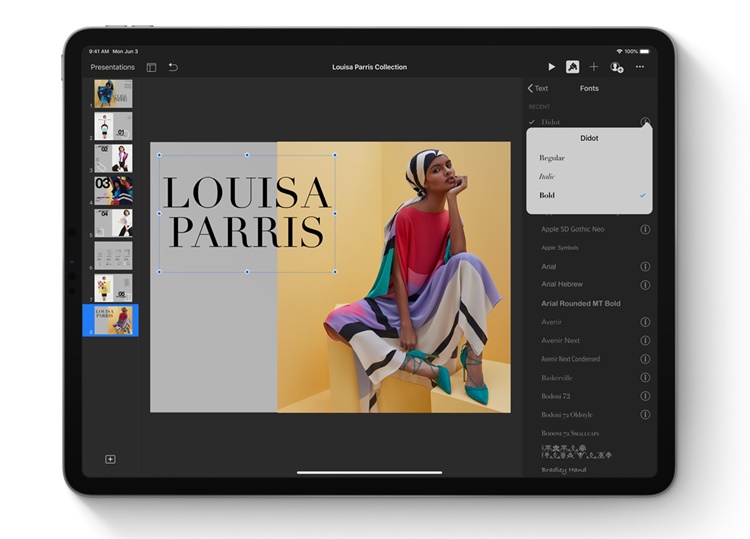
Task: Tap the 9:41 AM clock
Action: point(99,51)
